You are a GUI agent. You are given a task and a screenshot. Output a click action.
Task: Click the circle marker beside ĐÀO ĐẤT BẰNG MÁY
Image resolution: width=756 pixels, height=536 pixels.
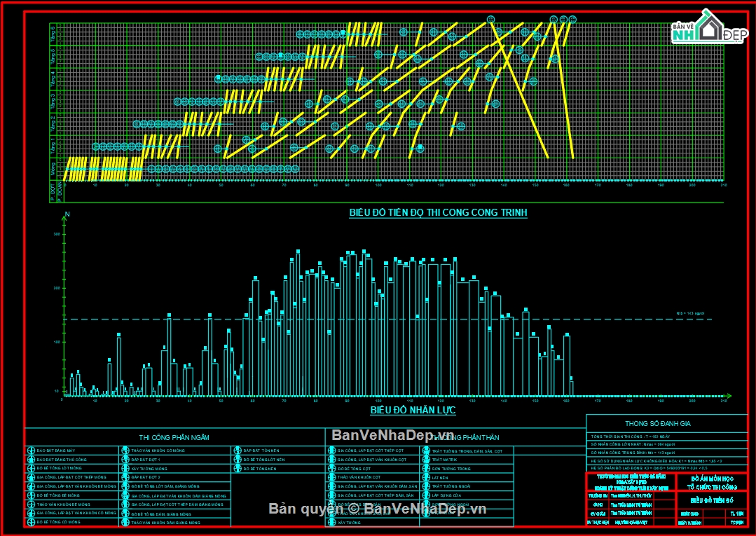point(31,451)
